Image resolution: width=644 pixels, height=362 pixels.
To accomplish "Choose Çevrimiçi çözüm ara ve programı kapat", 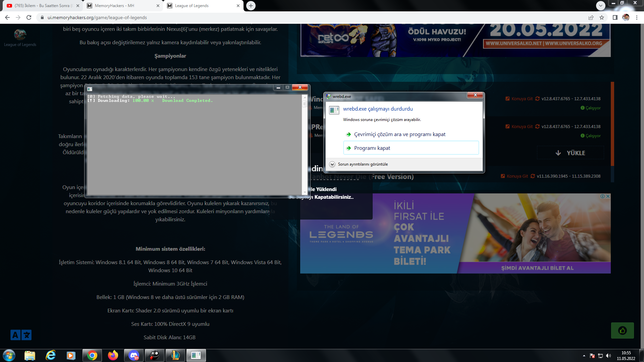I will tap(411, 134).
